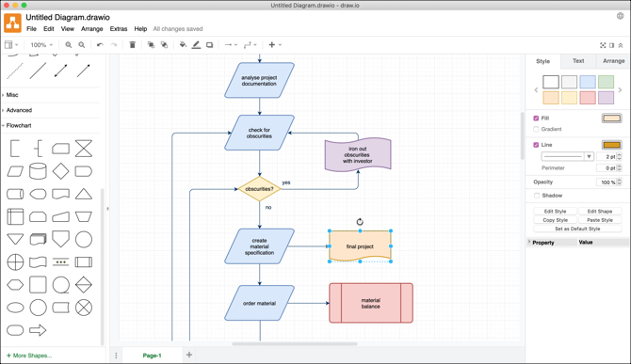
Task: Click the Zoom In magnifier icon
Action: tap(69, 45)
